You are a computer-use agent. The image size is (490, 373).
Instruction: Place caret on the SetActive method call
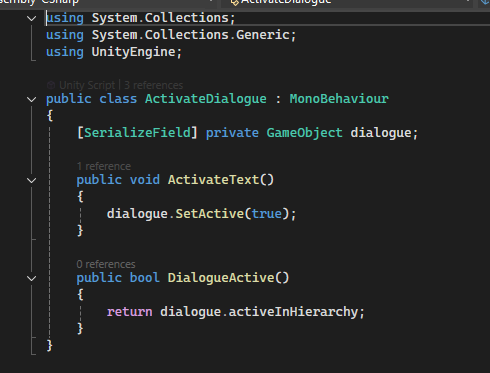210,213
